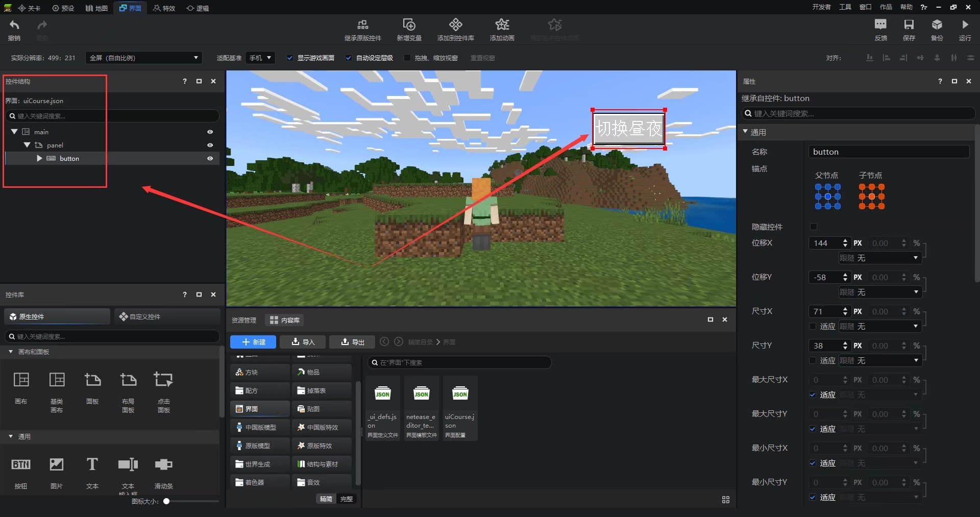Collapse the 通用 section in 属性 panel

click(x=745, y=132)
